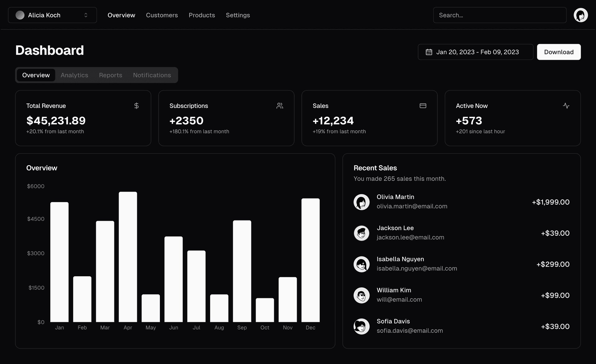Click the Active Now activity graph icon

pyautogui.click(x=566, y=105)
